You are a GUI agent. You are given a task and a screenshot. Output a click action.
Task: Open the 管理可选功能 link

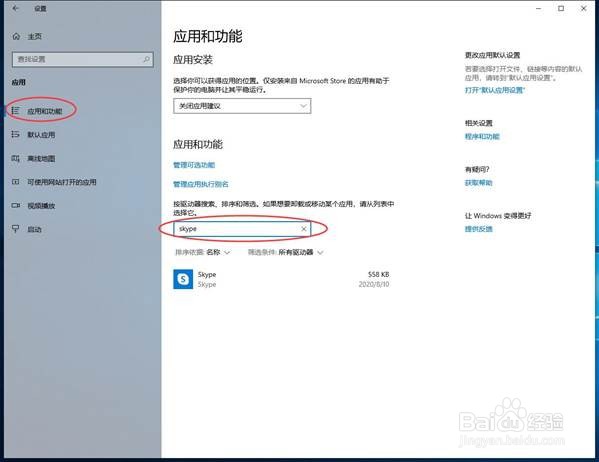click(194, 165)
